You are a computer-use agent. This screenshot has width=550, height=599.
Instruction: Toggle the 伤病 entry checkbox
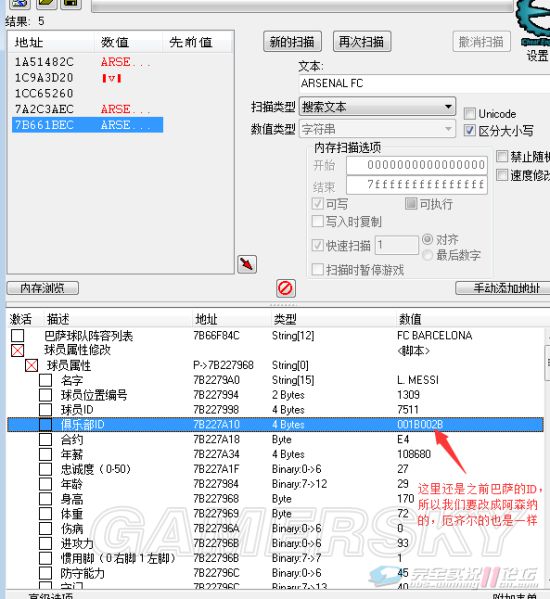pos(45,528)
